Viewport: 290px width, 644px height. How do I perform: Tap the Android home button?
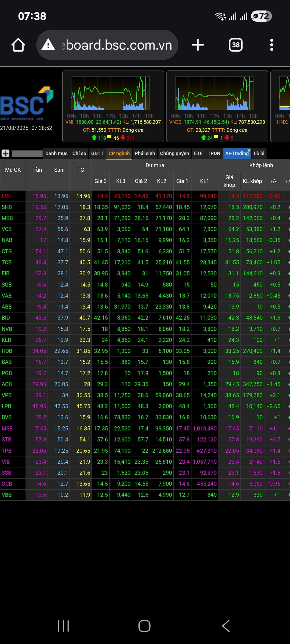(x=144, y=626)
